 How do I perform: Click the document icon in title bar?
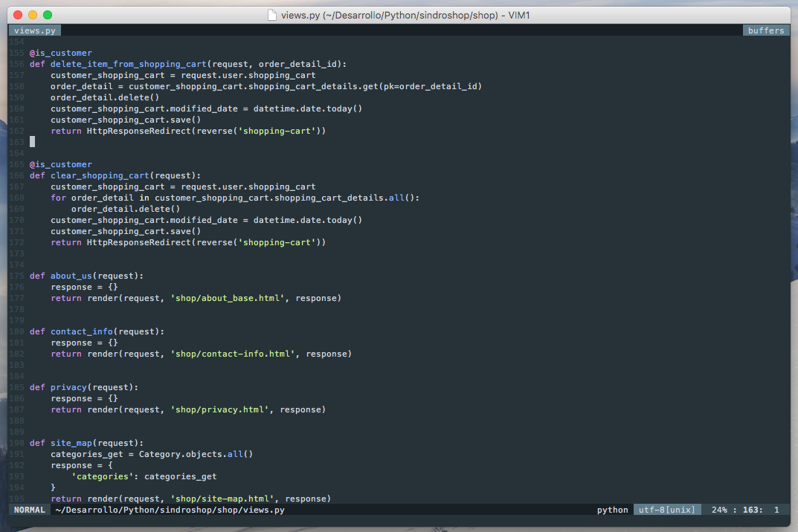point(273,16)
